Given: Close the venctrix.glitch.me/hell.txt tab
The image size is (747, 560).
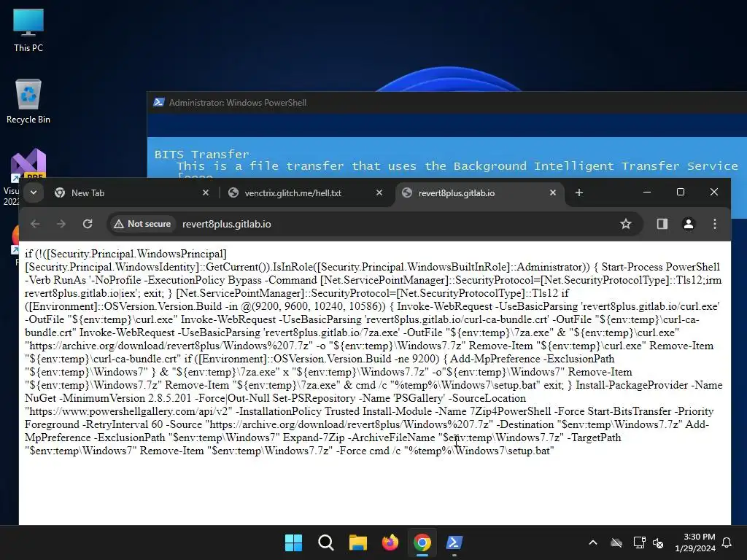Looking at the screenshot, I should 379,192.
